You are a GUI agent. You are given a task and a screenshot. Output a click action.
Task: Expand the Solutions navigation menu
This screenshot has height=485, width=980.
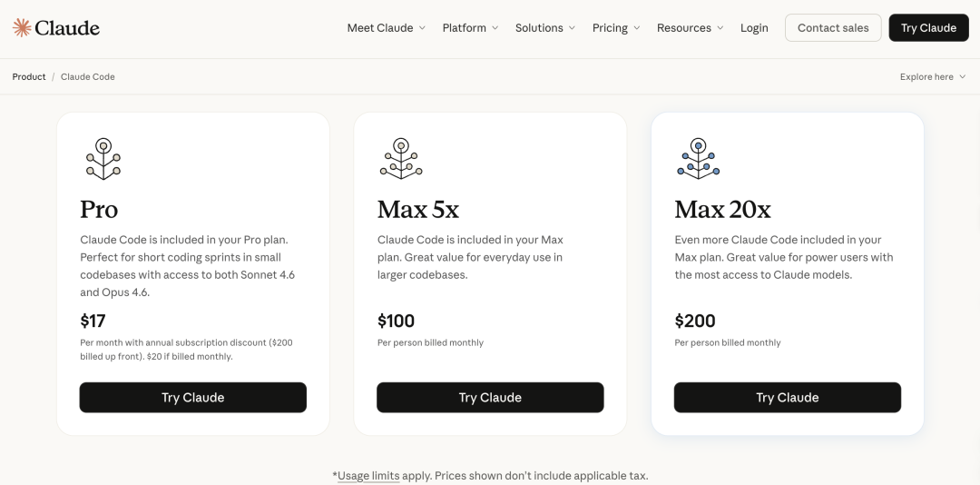click(x=544, y=28)
